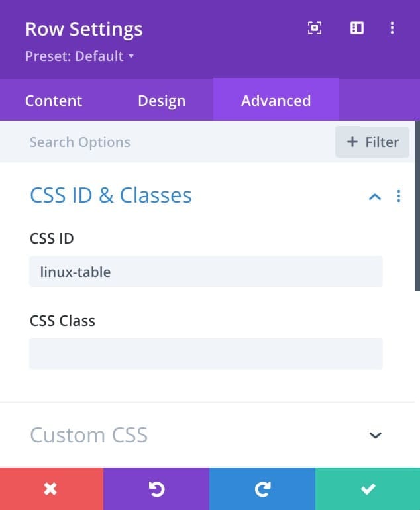Open CSS ID & Classes three-dot options

tap(399, 196)
